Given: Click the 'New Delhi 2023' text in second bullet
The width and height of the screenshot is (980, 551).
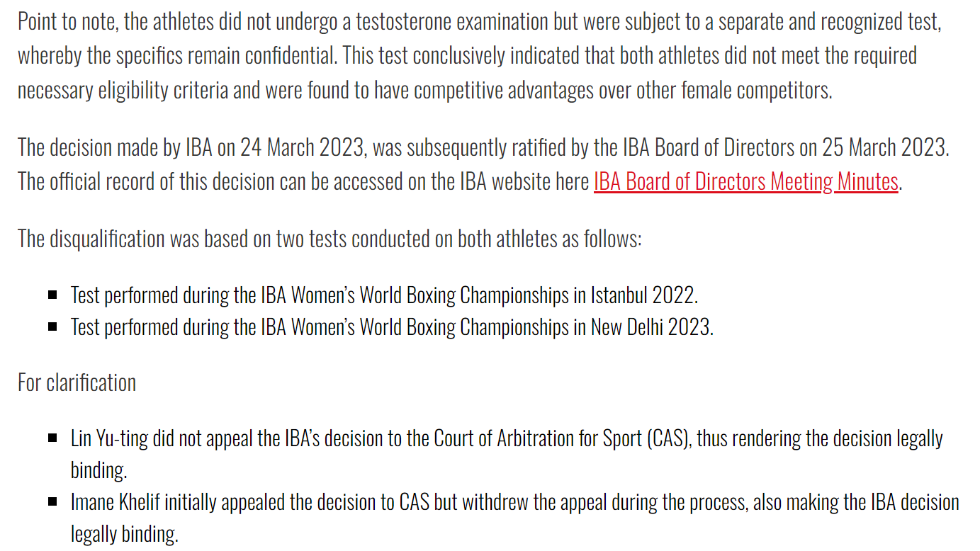Looking at the screenshot, I should [x=652, y=326].
